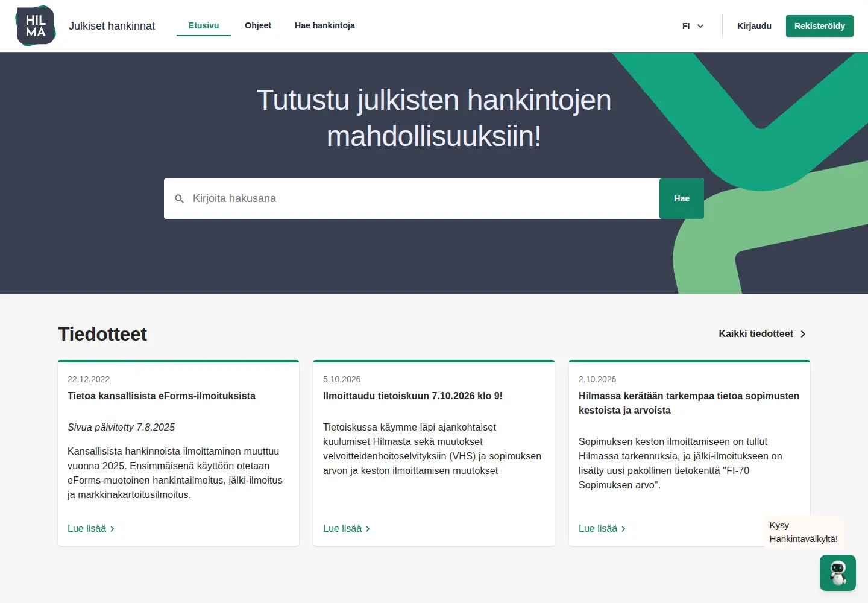
Task: Go to Hae hankintoja
Action: click(325, 25)
